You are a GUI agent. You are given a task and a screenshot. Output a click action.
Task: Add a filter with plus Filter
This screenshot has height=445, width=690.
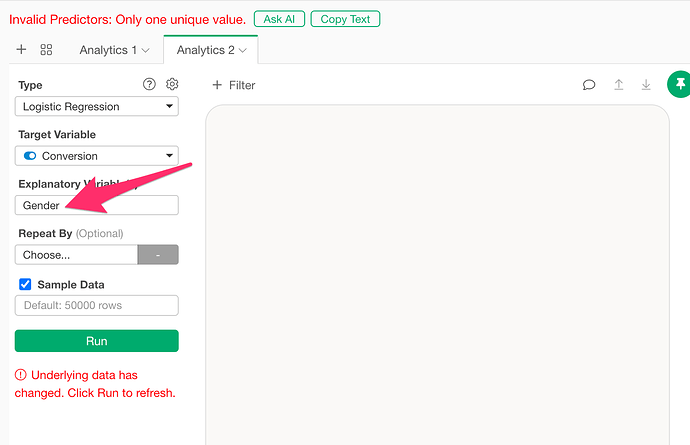click(x=234, y=85)
